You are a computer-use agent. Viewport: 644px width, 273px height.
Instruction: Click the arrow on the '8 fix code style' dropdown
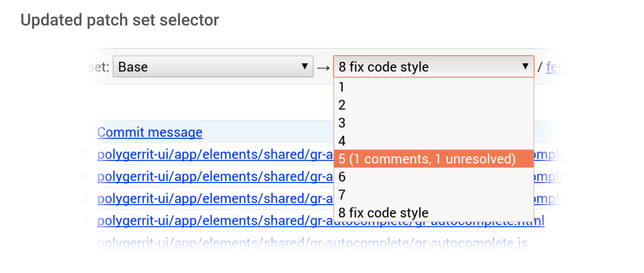click(x=525, y=66)
